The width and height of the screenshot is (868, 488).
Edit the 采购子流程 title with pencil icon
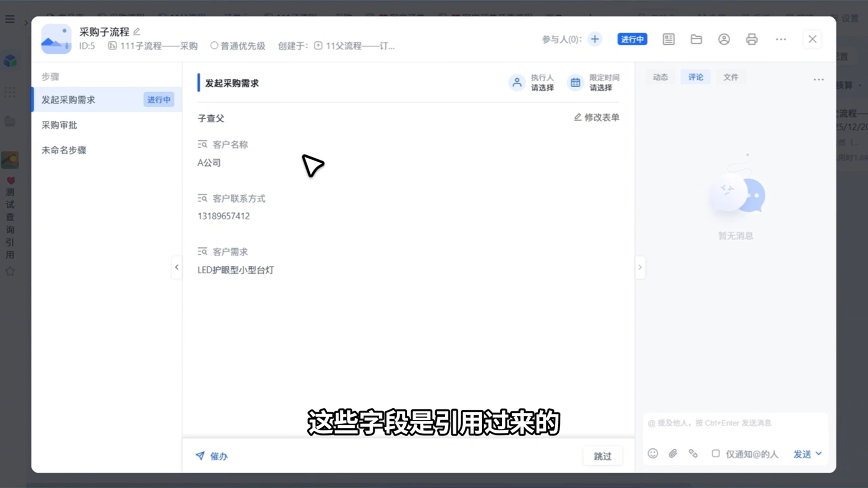(x=136, y=32)
